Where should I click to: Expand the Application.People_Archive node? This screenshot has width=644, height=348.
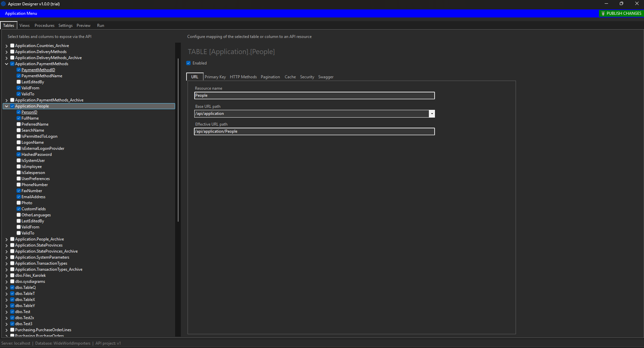6,239
